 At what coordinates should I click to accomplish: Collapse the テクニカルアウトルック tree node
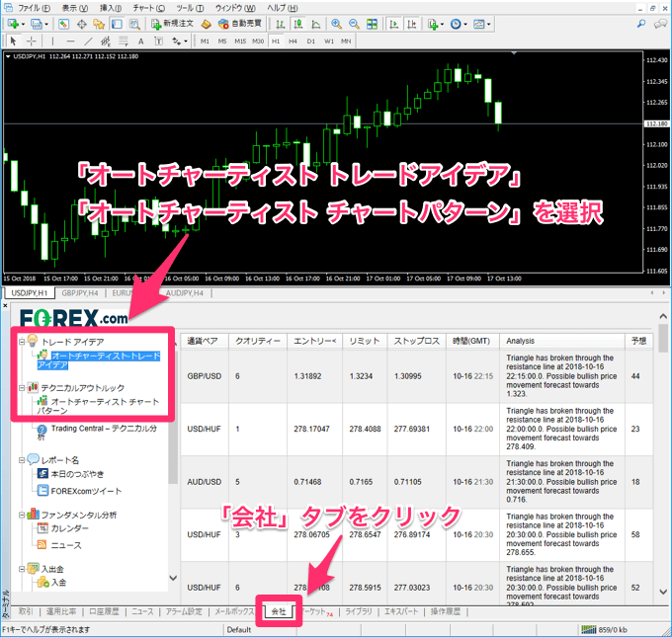[x=22, y=388]
